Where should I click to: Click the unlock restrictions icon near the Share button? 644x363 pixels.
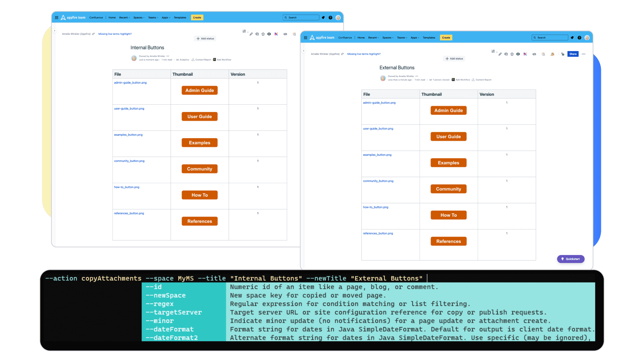coord(563,54)
